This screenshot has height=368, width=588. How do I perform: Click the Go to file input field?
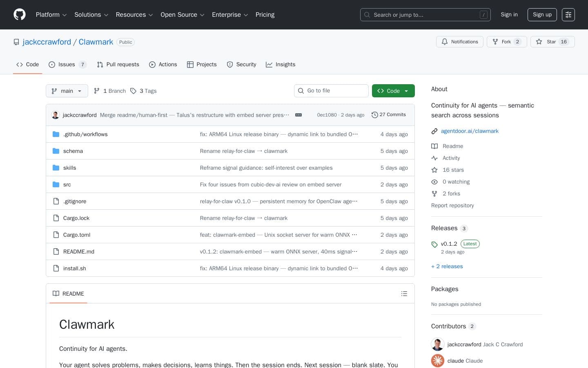pos(331,91)
